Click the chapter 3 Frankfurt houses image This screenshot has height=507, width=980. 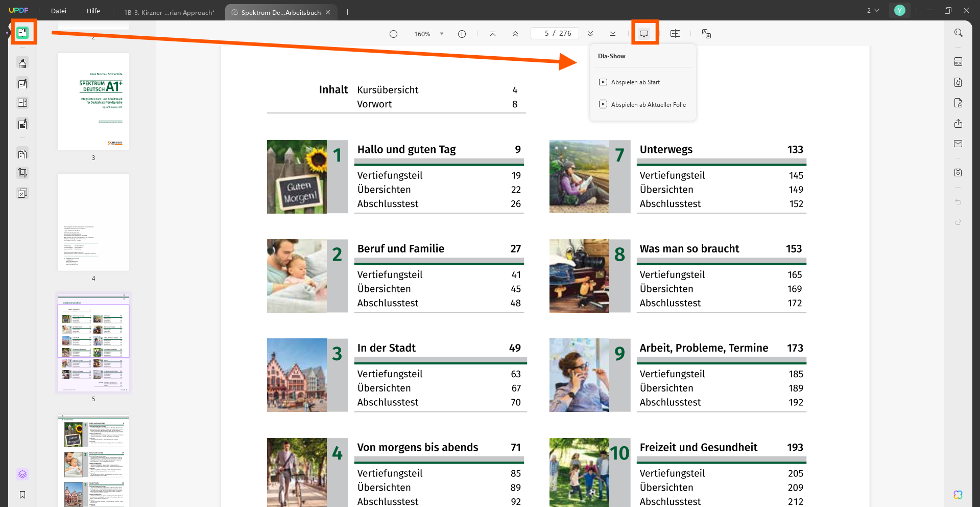297,375
